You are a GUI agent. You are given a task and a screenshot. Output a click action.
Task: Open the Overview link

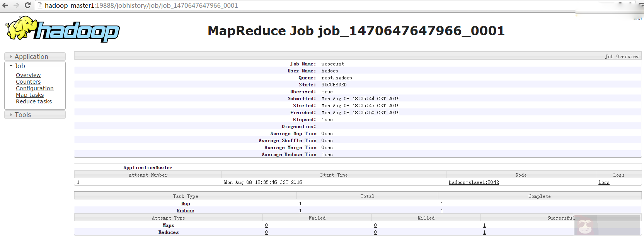point(28,75)
